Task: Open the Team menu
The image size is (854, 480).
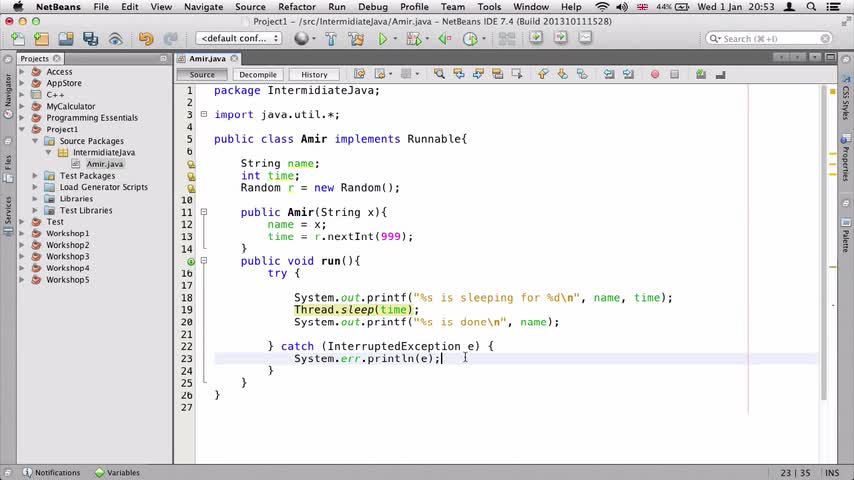Action: [453, 7]
